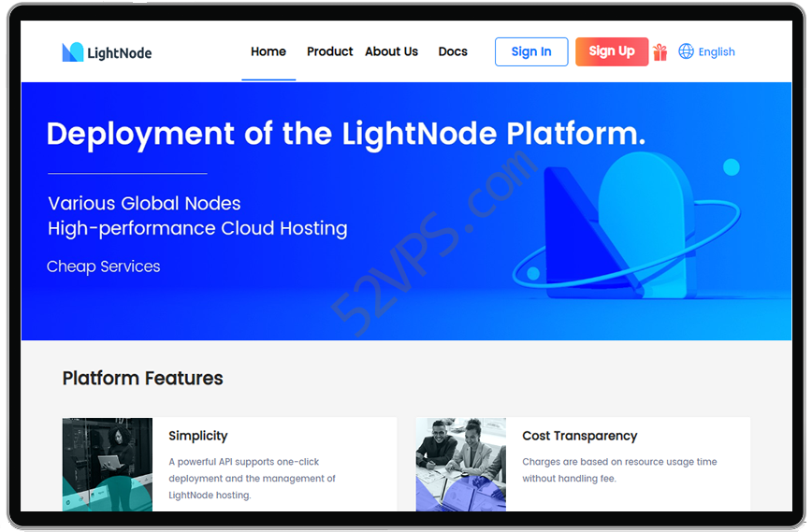Click the Cost Transparency card title
Viewport: 812px width, 532px height.
pyautogui.click(x=579, y=436)
